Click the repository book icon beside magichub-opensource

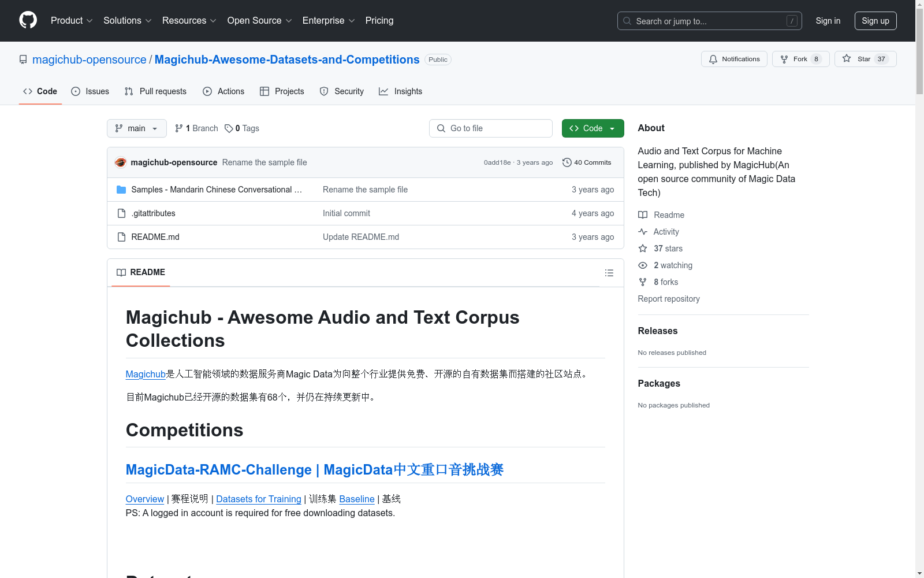[23, 60]
